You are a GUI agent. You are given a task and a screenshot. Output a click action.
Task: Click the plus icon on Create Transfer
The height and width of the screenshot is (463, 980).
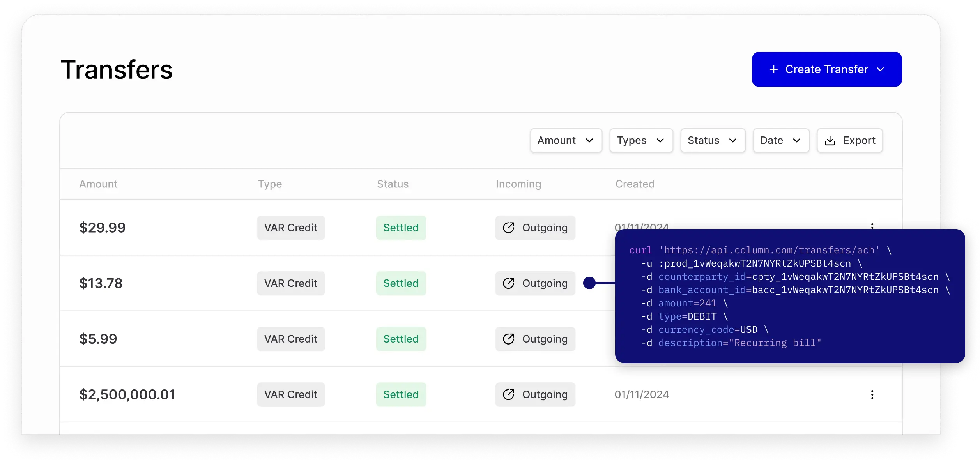click(773, 69)
